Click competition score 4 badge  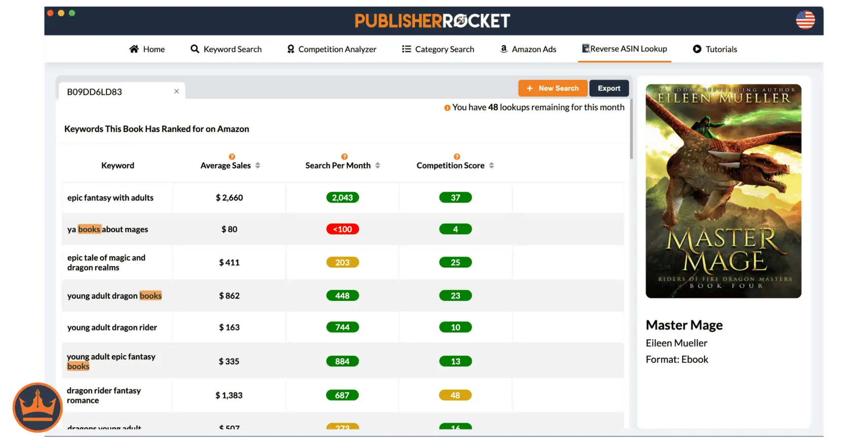tap(455, 229)
